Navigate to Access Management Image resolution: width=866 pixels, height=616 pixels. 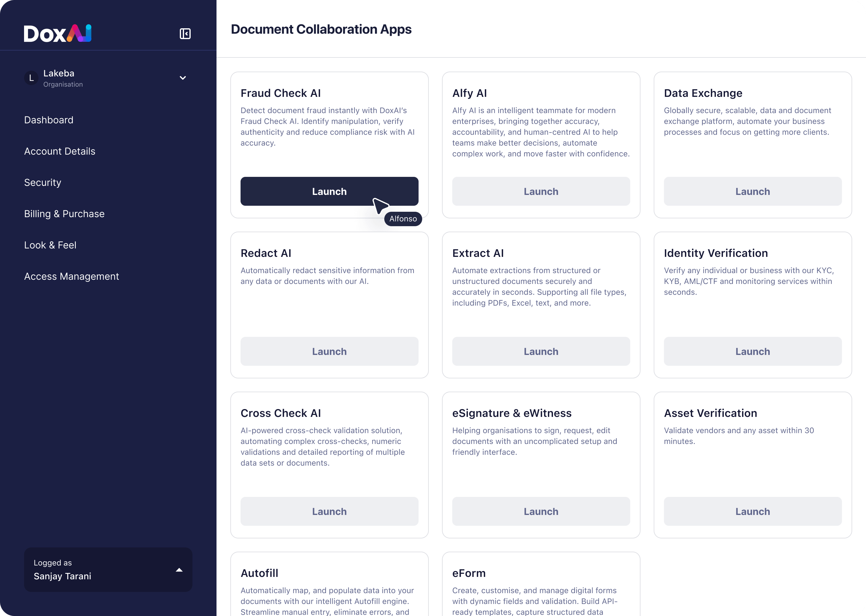pyautogui.click(x=71, y=276)
